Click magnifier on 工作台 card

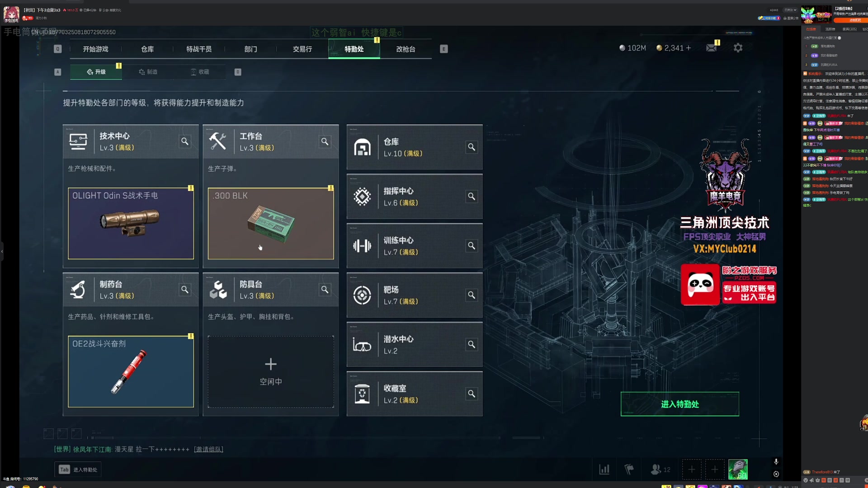[325, 141]
